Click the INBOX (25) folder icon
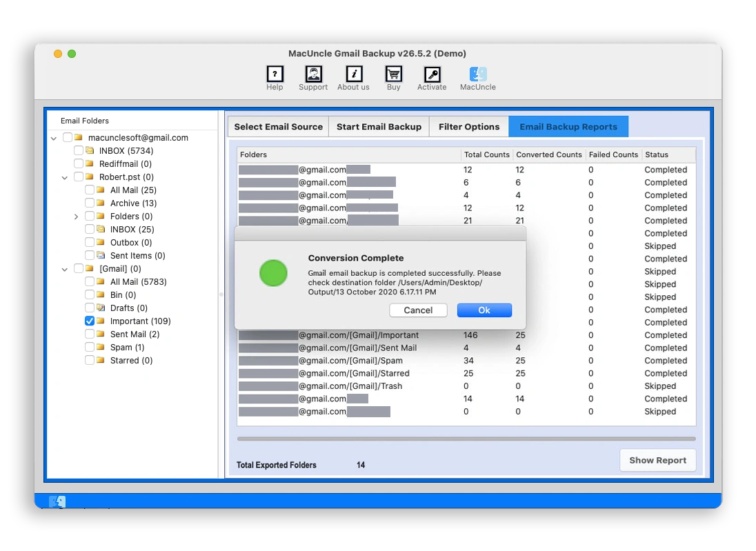Image resolution: width=756 pixels, height=551 pixels. pos(100,229)
